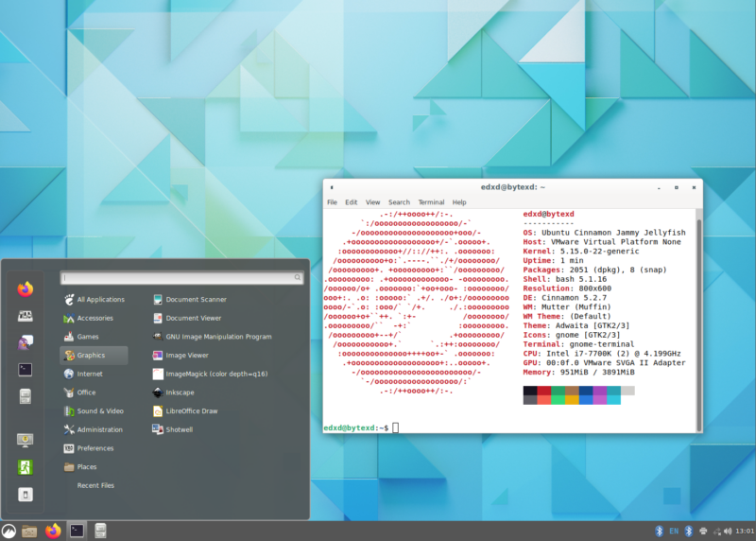
Task: Click the Kernel: 5.15.0-22-generic line
Action: pos(581,252)
